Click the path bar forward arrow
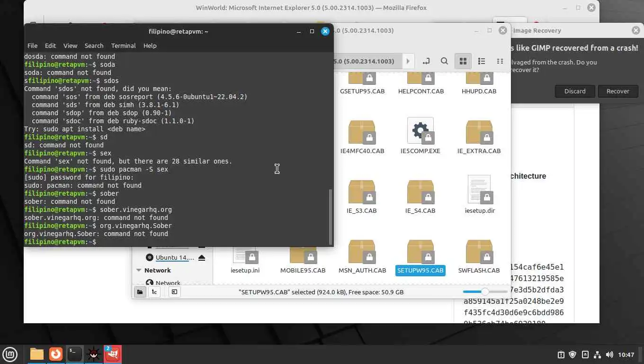The image size is (644, 364). (x=408, y=61)
